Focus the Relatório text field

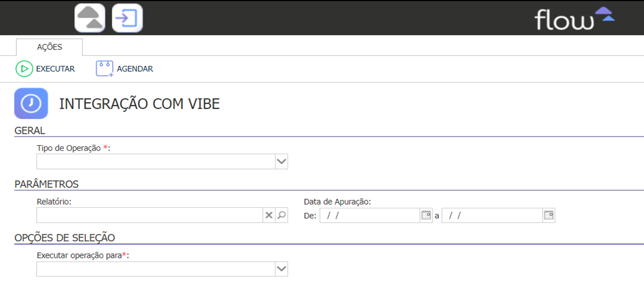150,215
